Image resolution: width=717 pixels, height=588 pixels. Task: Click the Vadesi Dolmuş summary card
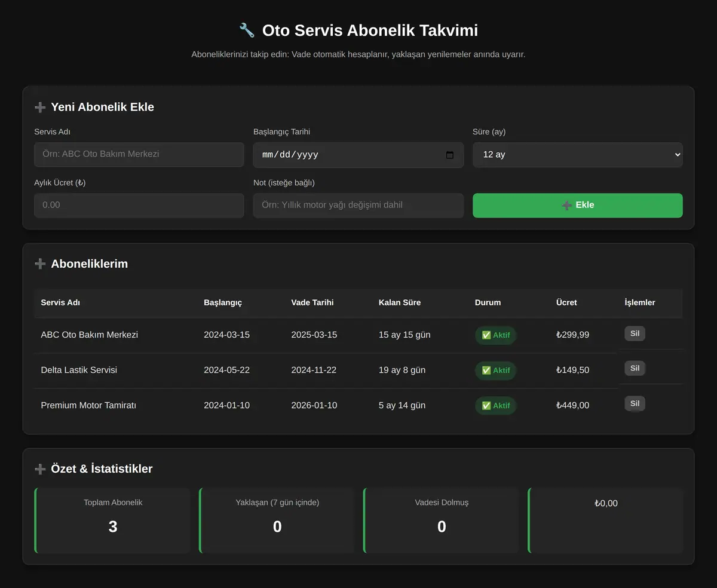(x=441, y=520)
